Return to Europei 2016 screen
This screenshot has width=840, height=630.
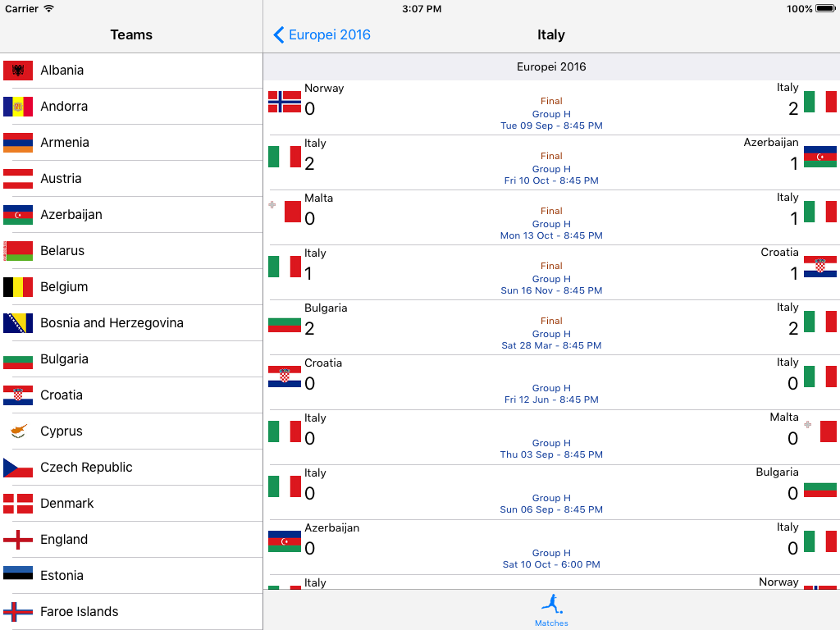tap(322, 34)
